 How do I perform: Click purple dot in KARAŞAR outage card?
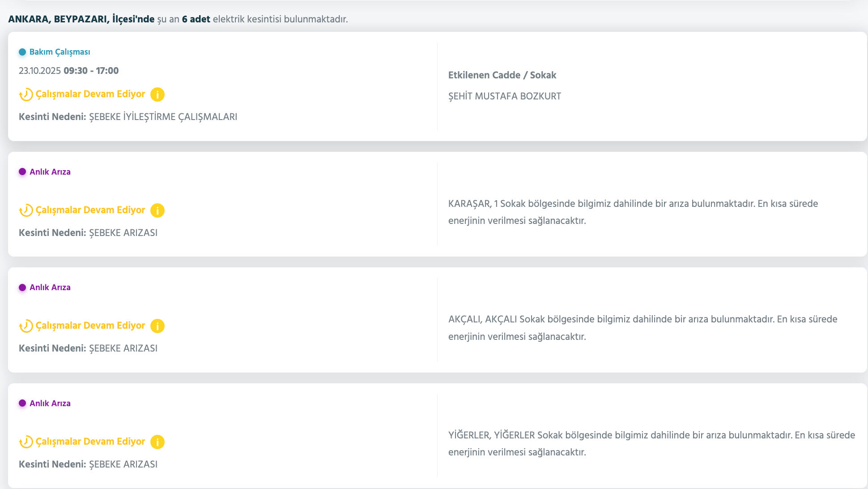coord(22,172)
